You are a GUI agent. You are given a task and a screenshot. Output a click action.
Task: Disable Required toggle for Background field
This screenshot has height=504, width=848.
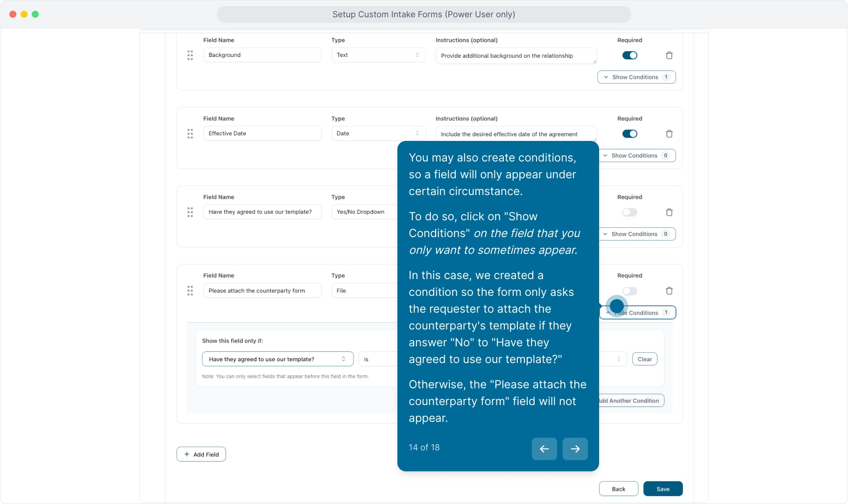(629, 56)
